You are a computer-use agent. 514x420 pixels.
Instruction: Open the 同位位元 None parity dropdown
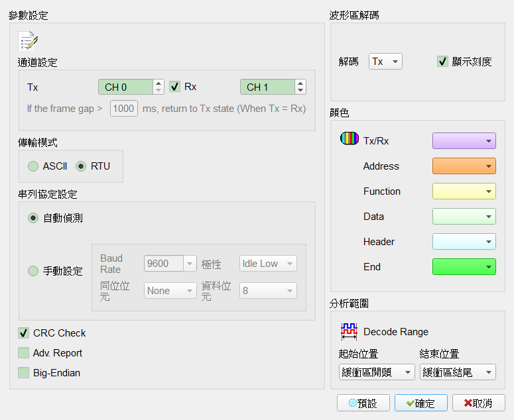(x=170, y=291)
